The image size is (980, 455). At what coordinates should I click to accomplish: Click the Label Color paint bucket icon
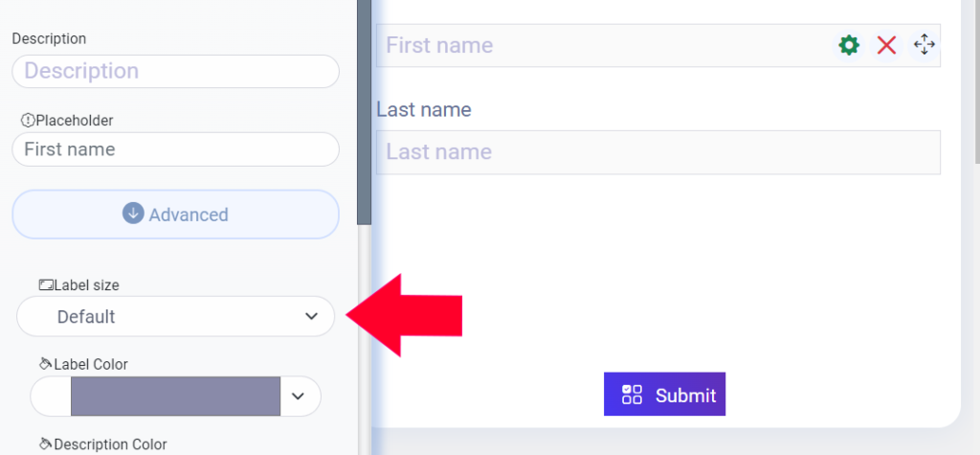click(46, 364)
